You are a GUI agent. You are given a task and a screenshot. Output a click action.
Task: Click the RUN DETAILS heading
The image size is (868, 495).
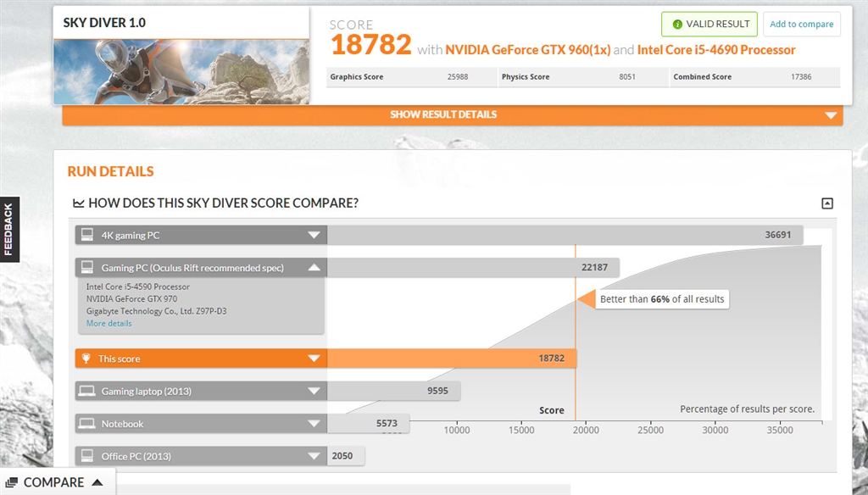(x=111, y=172)
